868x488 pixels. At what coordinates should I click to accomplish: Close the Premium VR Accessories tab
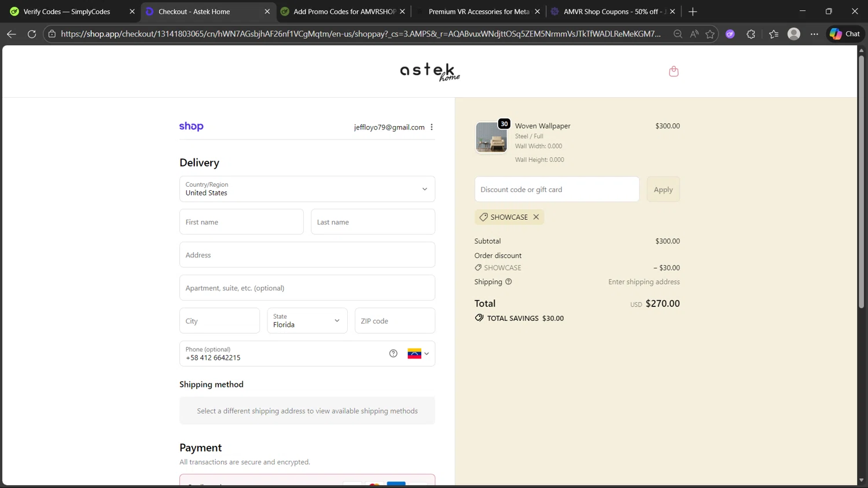point(537,12)
